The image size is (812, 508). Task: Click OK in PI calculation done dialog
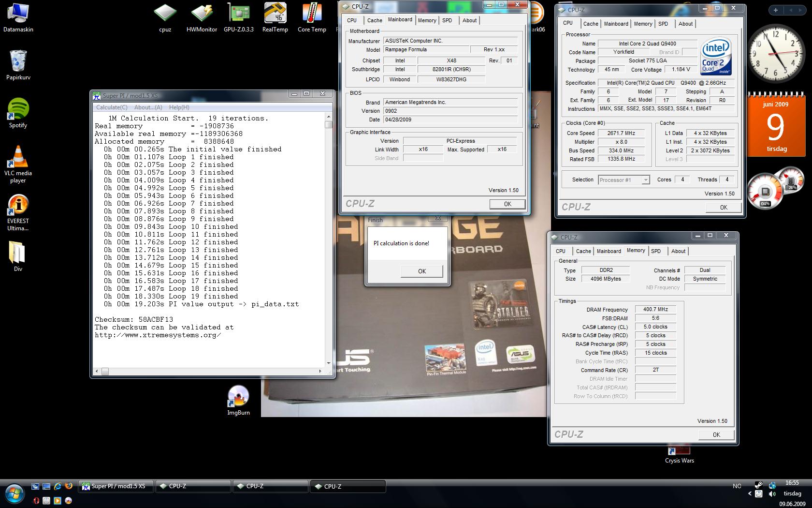click(421, 271)
